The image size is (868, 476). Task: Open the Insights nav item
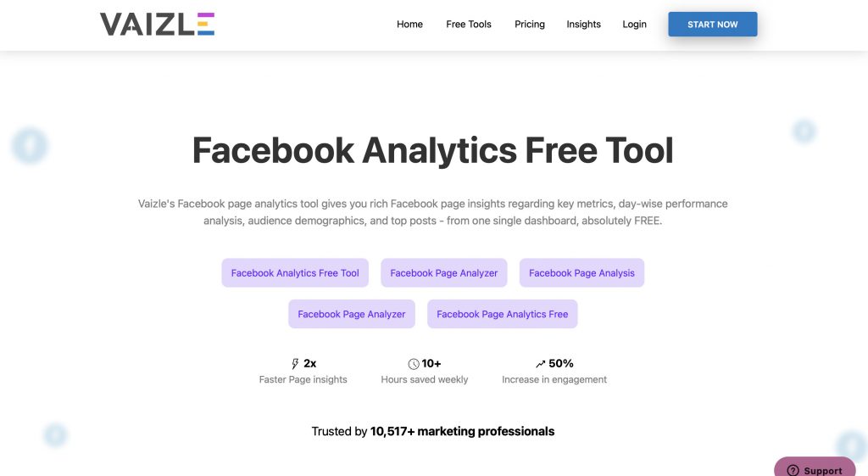pyautogui.click(x=583, y=25)
